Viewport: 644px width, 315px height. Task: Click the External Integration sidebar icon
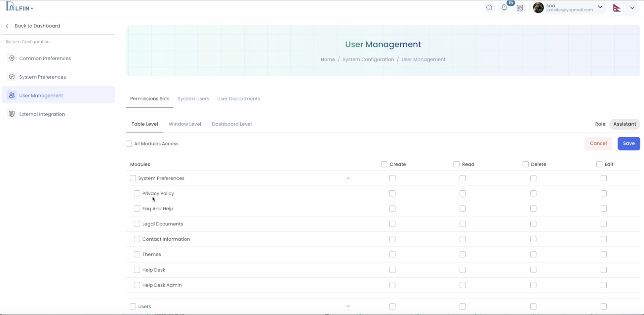[x=12, y=114]
